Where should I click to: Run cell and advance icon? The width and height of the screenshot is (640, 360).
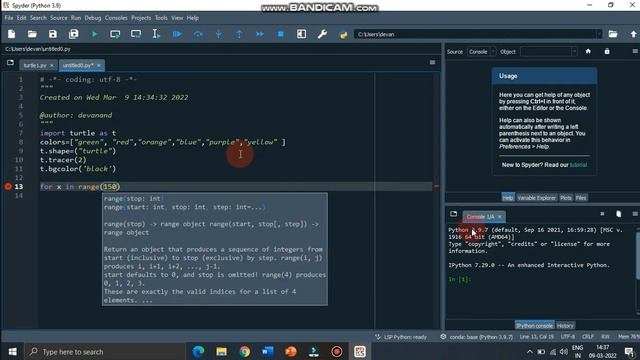point(136,34)
